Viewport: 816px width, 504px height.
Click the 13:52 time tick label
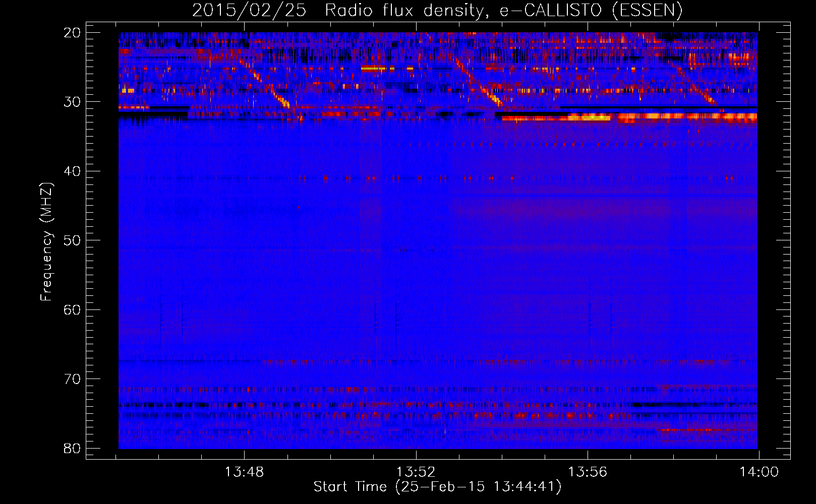click(x=416, y=472)
